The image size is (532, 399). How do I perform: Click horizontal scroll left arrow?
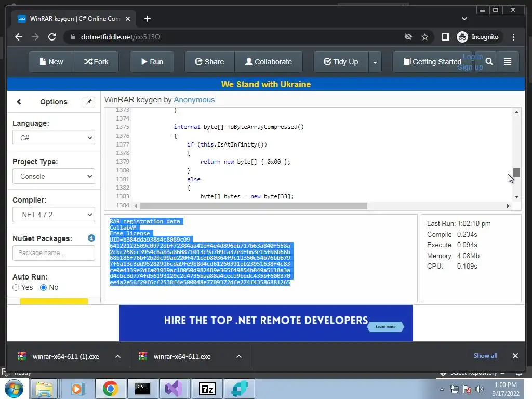[x=136, y=206]
